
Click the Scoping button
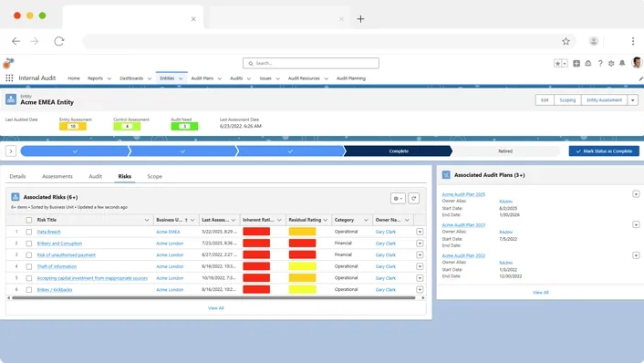click(x=567, y=100)
